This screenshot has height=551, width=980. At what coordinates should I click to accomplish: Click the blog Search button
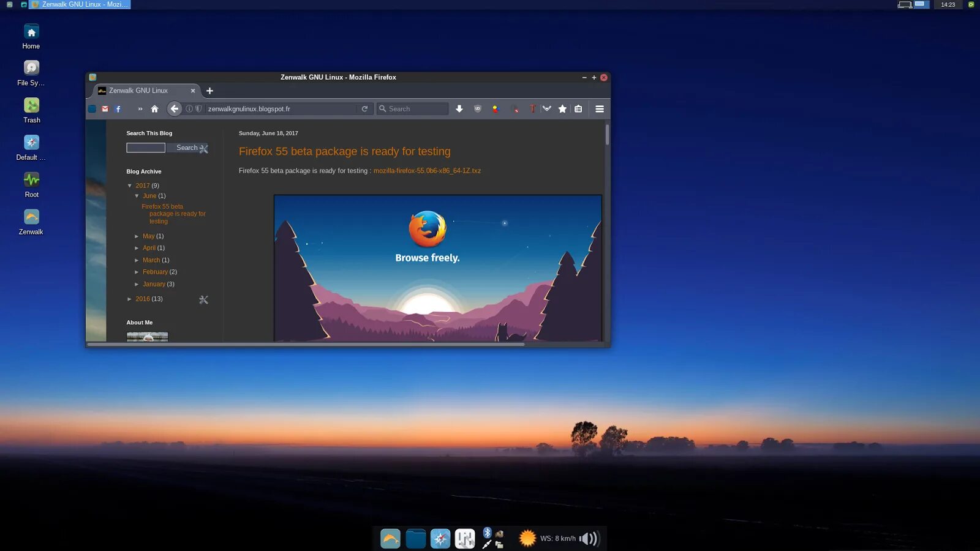187,148
